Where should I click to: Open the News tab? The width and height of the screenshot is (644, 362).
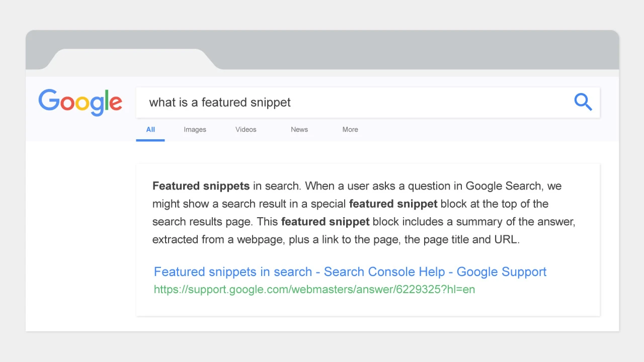pos(299,129)
